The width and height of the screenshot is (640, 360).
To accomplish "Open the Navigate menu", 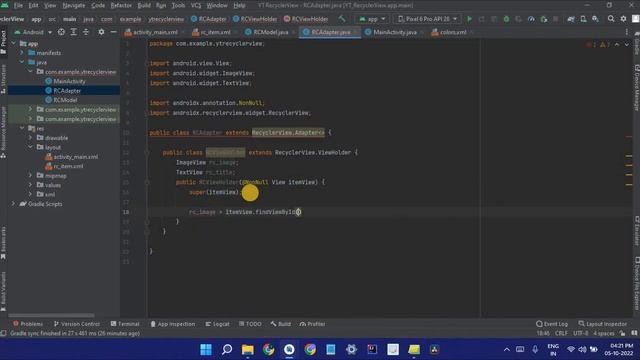I will pyautogui.click(x=74, y=5).
